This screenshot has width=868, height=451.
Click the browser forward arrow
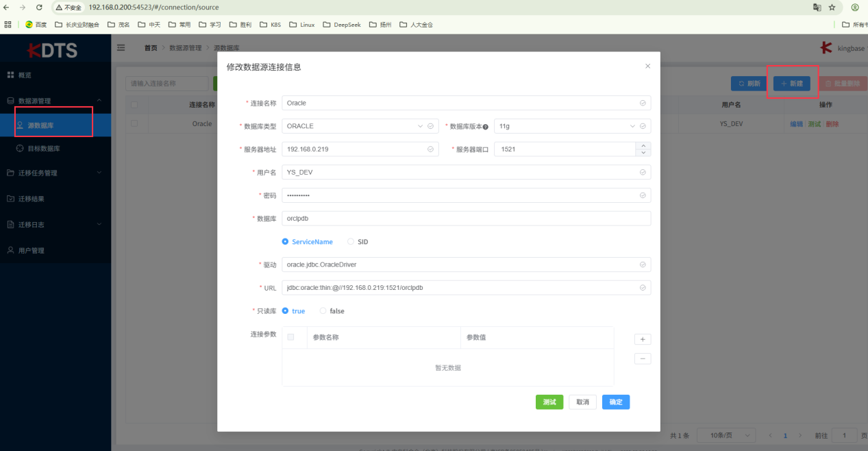pos(23,8)
